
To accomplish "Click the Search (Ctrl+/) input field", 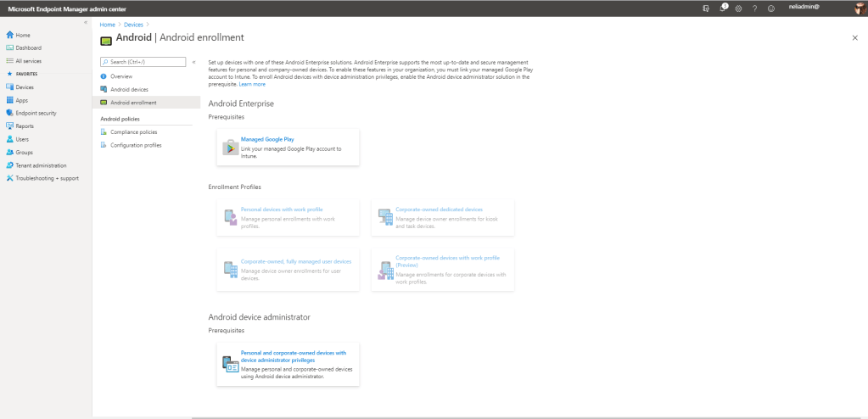I will point(143,62).
